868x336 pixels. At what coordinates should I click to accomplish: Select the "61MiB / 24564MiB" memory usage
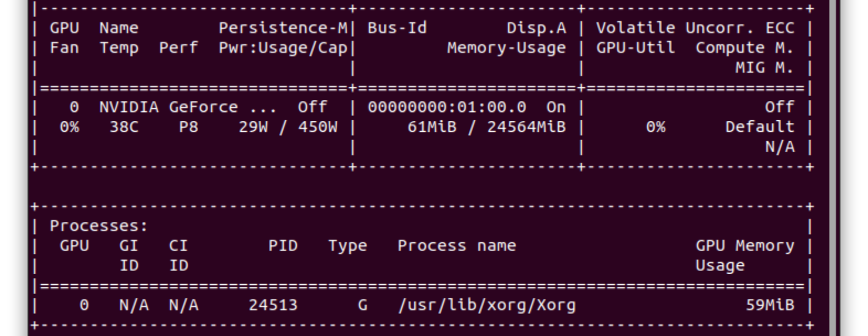pyautogui.click(x=486, y=127)
